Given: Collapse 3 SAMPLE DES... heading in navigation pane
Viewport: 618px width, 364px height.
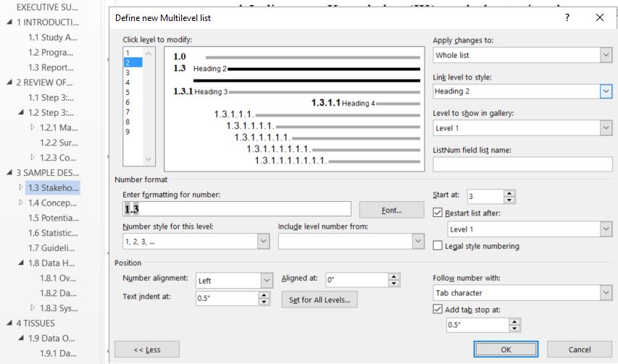Looking at the screenshot, I should (9, 172).
